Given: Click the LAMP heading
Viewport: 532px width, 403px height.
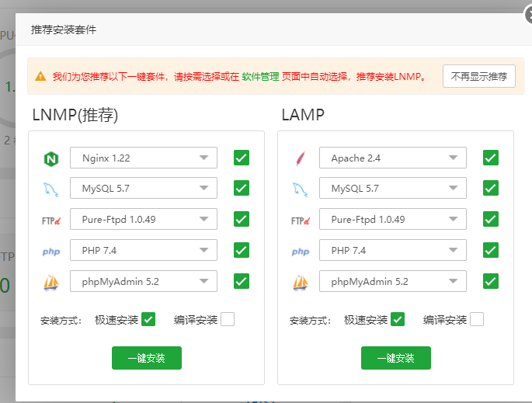Looking at the screenshot, I should (303, 115).
